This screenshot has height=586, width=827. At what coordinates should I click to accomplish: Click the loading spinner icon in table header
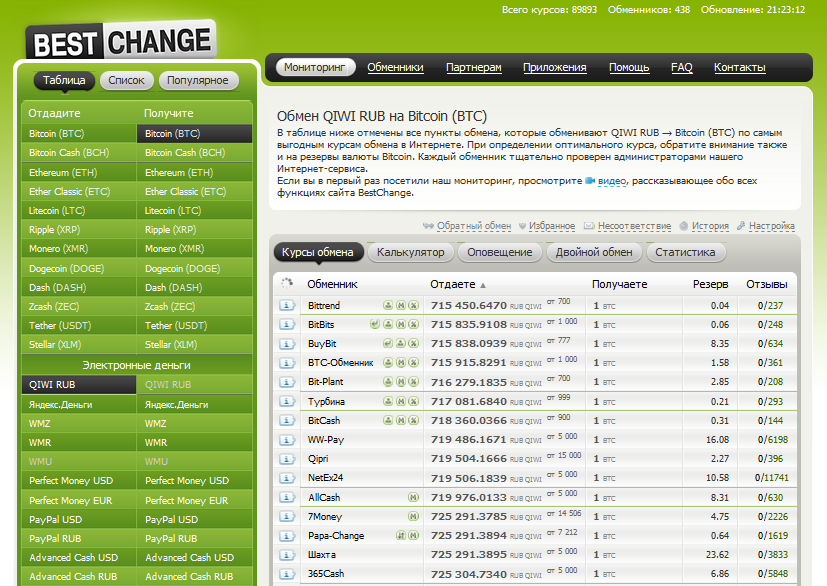pos(287,283)
